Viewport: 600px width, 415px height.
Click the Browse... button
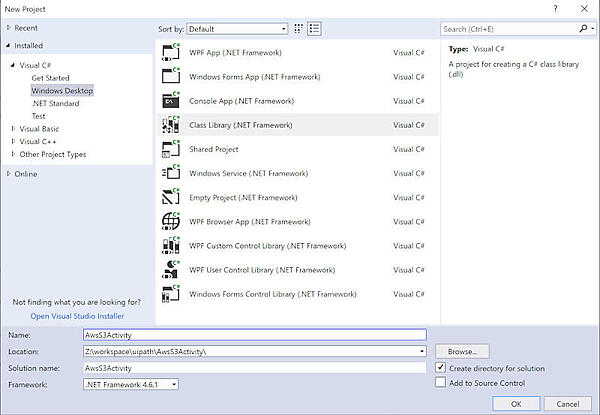pos(462,352)
